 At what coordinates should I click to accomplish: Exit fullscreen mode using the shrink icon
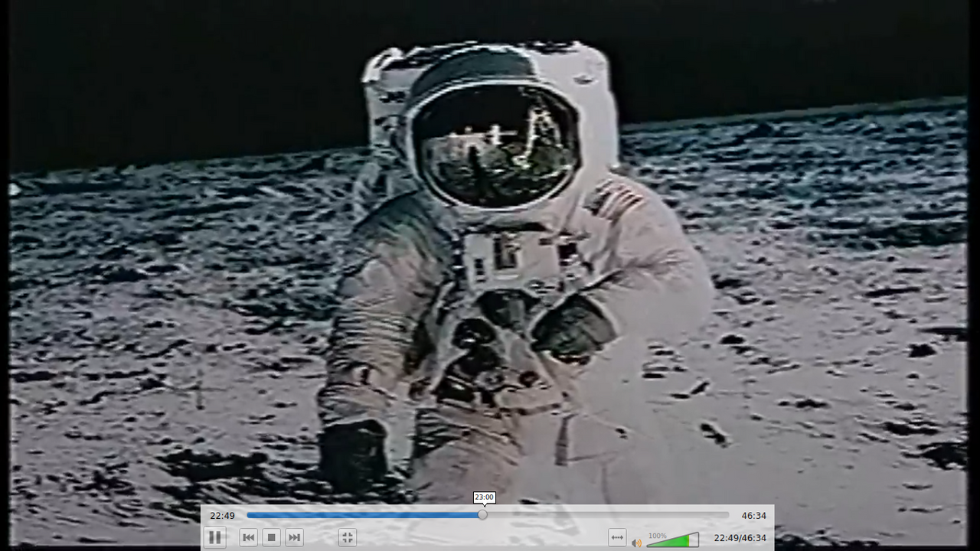coord(348,538)
